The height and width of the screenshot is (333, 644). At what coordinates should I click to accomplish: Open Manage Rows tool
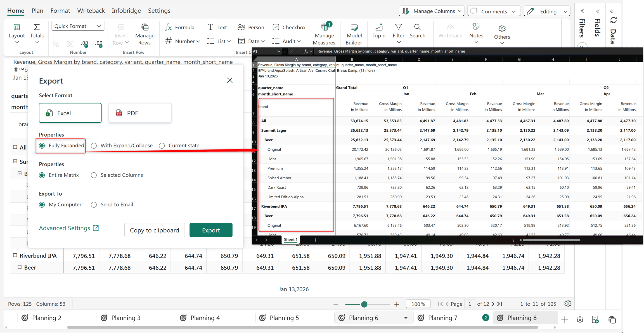tap(145, 34)
